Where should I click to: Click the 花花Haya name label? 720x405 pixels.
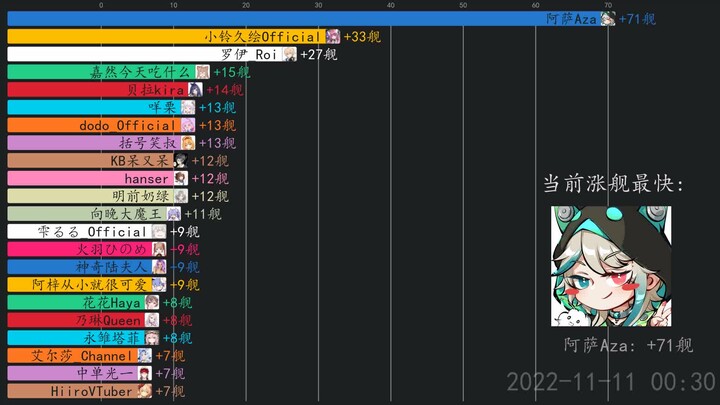click(x=112, y=303)
